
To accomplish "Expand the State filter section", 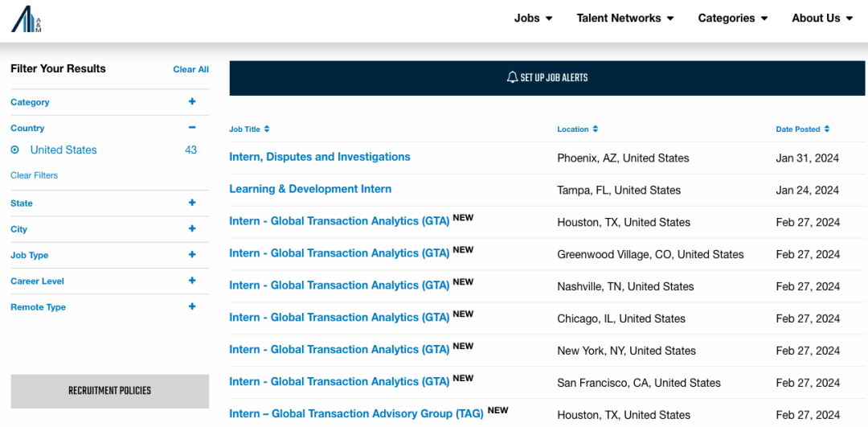I will coord(192,203).
